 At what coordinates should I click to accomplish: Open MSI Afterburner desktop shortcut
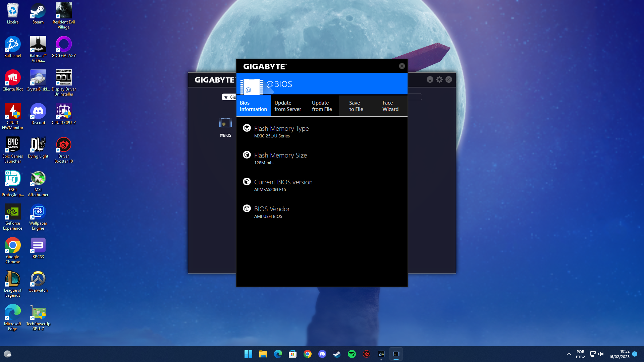[x=38, y=183]
